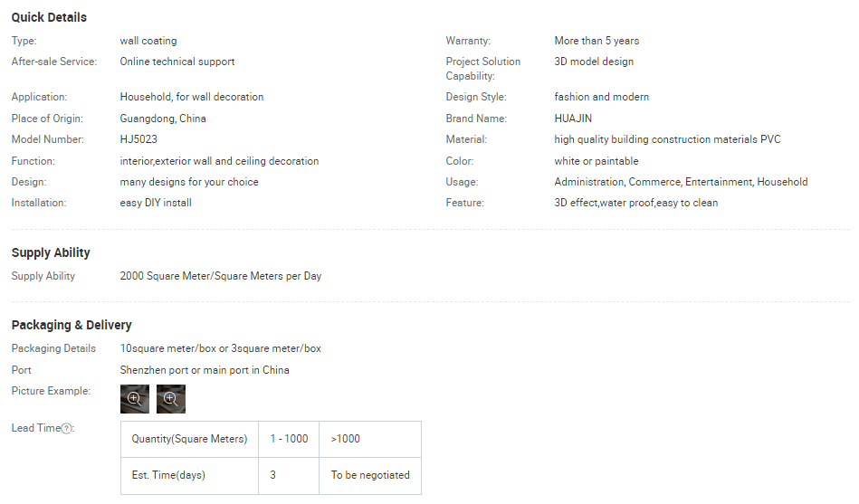Click the Supply Ability section heading
The image size is (859, 504).
coord(51,252)
